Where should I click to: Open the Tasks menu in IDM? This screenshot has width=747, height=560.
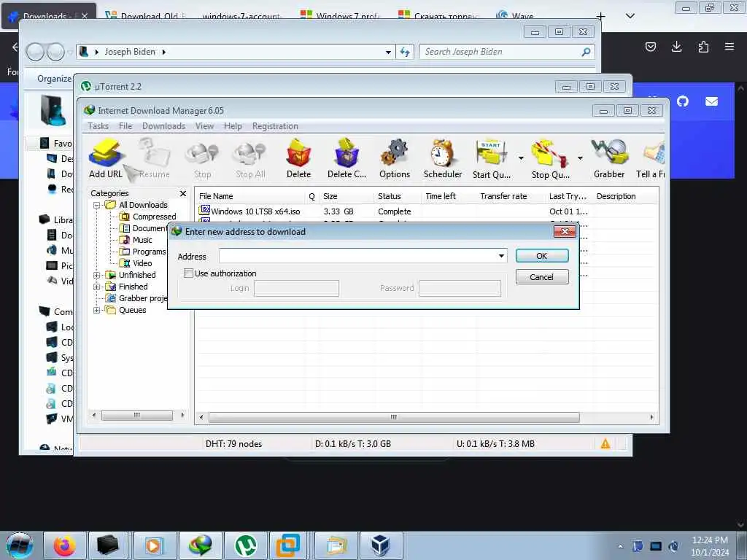(98, 126)
